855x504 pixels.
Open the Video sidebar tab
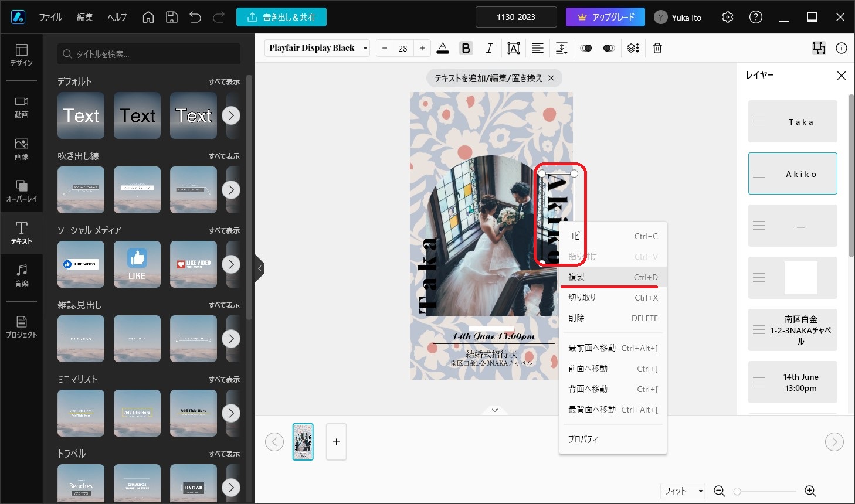22,107
